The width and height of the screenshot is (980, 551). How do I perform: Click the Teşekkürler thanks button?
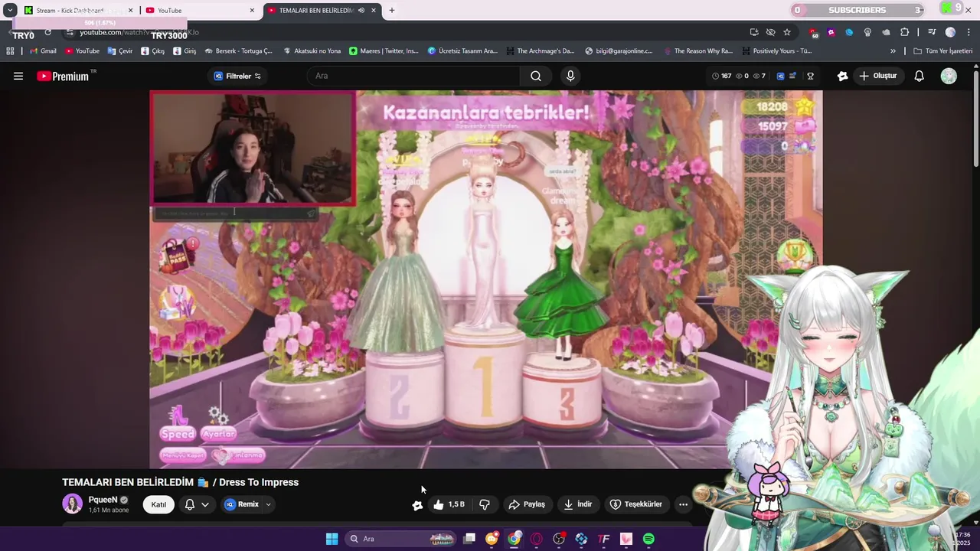[635, 504]
